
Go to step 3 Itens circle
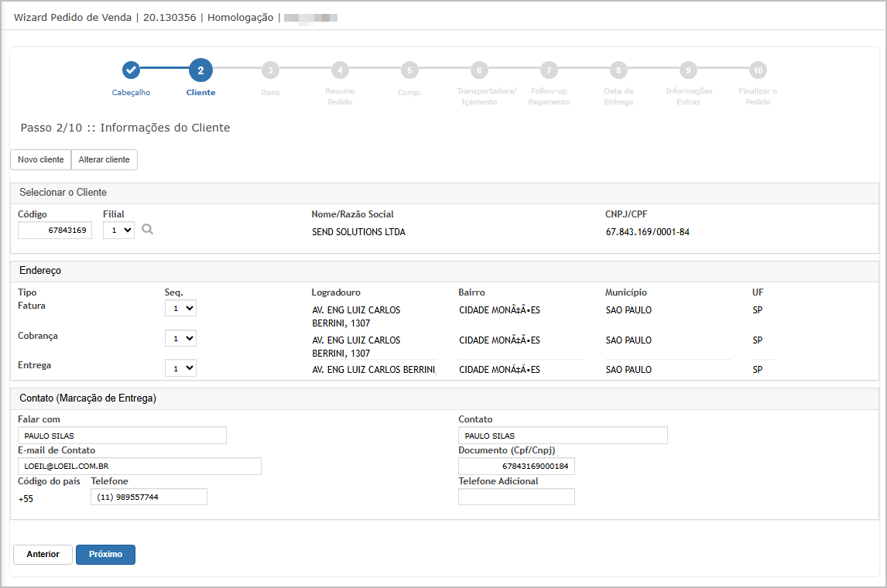pyautogui.click(x=270, y=70)
